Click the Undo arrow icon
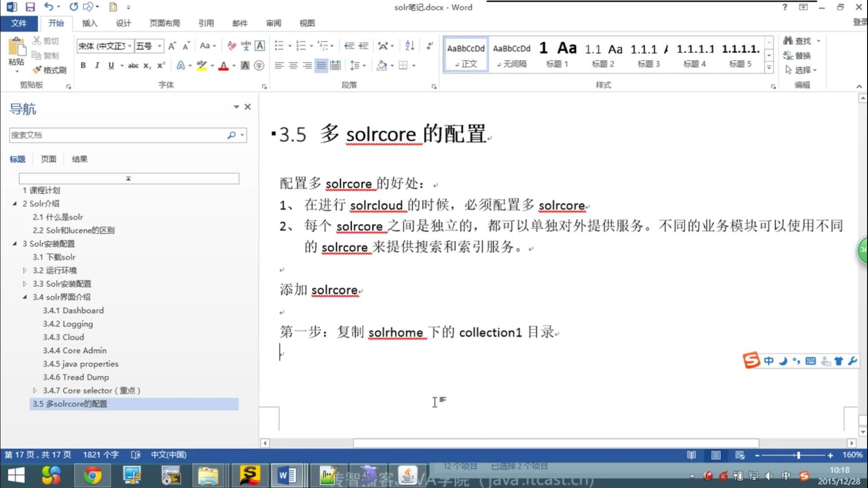Image resolution: width=868 pixels, height=488 pixels. coord(48,7)
